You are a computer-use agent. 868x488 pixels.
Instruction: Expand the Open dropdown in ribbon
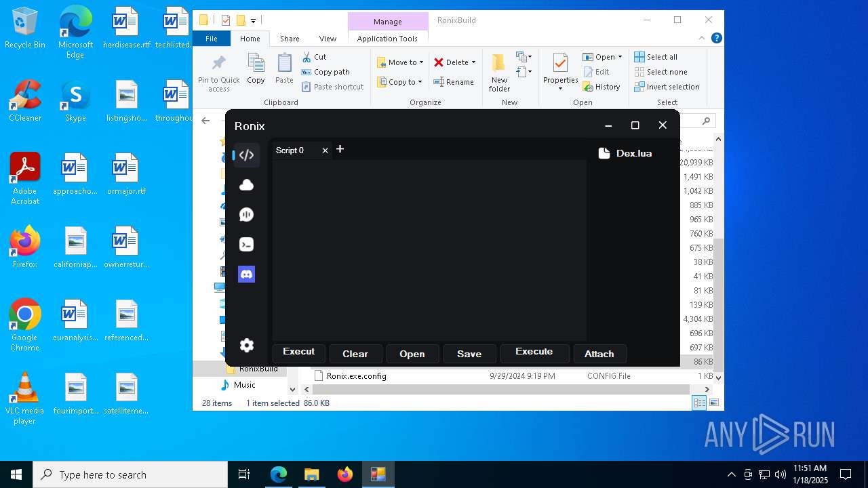pyautogui.click(x=620, y=57)
